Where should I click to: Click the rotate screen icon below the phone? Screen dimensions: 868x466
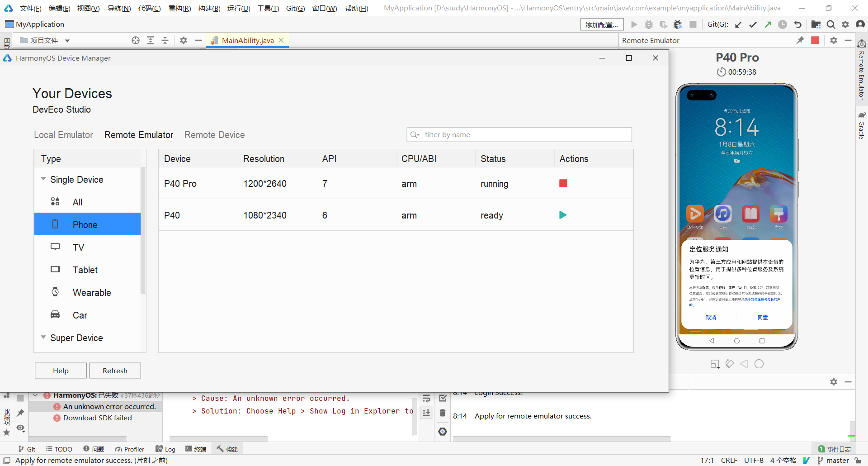(730, 364)
